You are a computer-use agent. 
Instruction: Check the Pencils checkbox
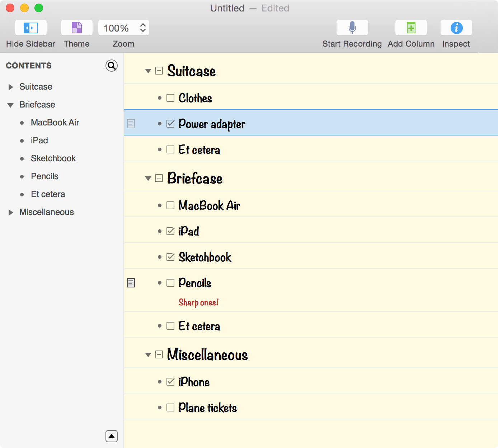click(170, 283)
